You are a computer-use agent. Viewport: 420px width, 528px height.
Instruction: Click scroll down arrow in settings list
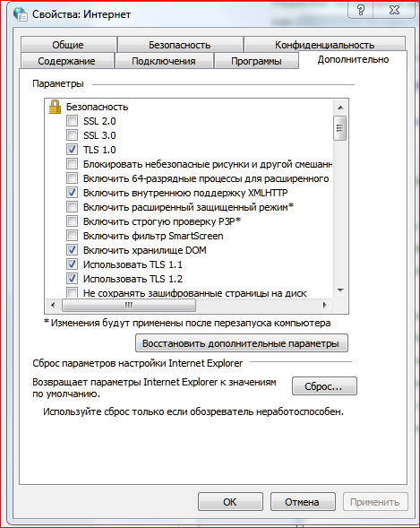click(x=340, y=290)
